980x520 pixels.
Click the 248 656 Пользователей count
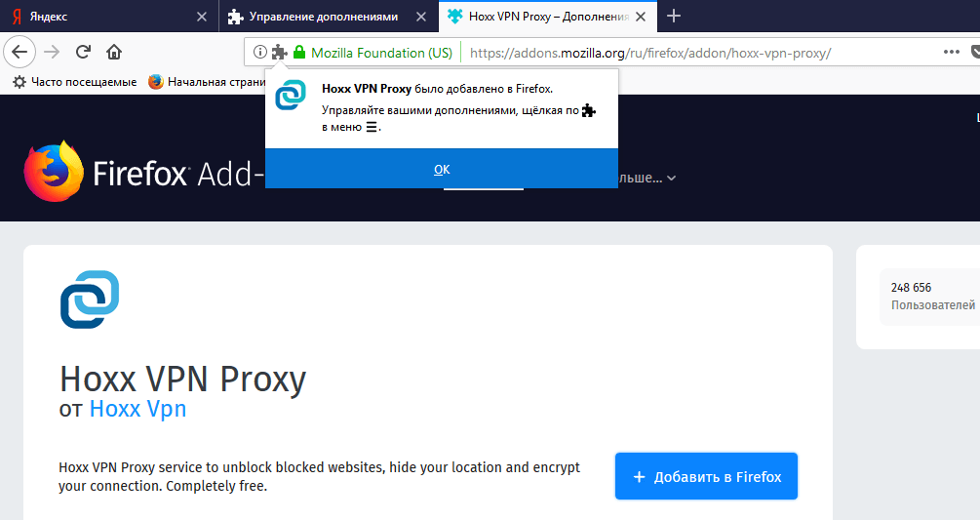[932, 297]
